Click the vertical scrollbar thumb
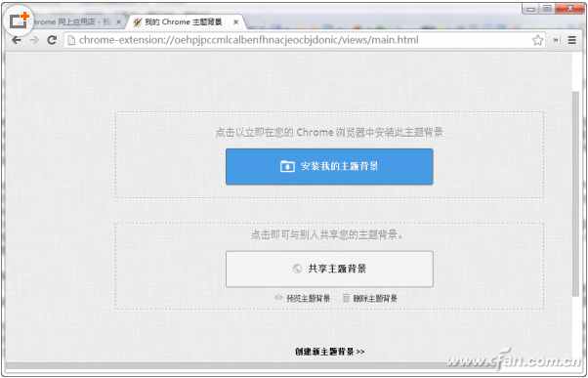This screenshot has height=378, width=588. (576, 194)
